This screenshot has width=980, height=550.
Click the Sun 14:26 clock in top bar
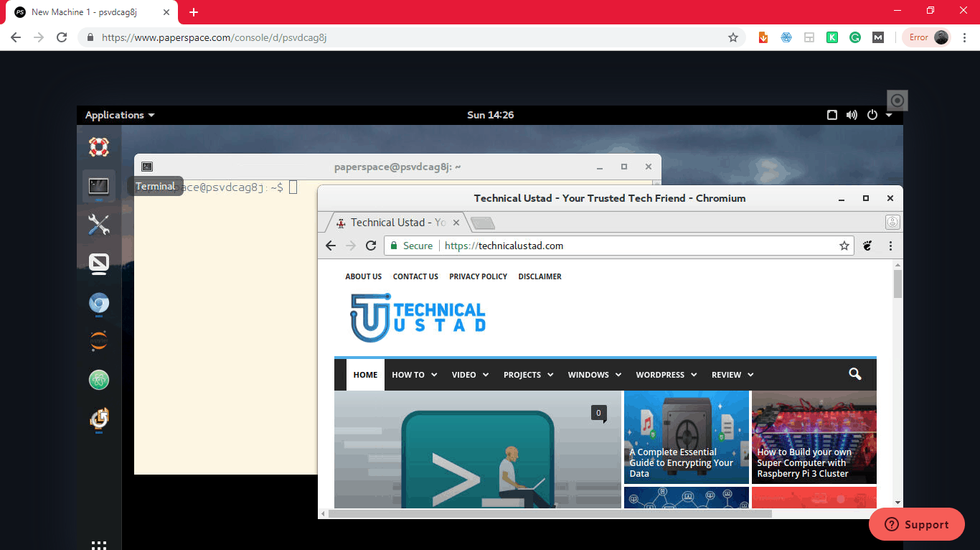click(491, 115)
